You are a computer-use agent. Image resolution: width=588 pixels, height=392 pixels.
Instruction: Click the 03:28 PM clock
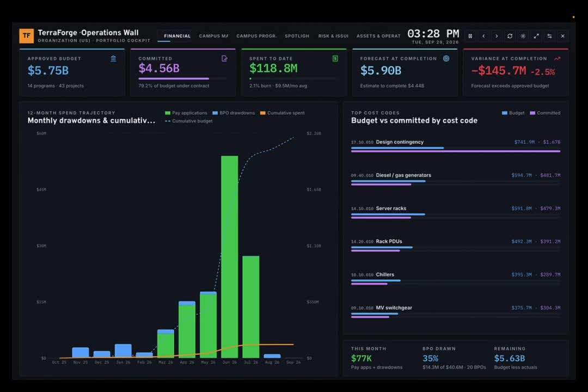[x=433, y=34]
